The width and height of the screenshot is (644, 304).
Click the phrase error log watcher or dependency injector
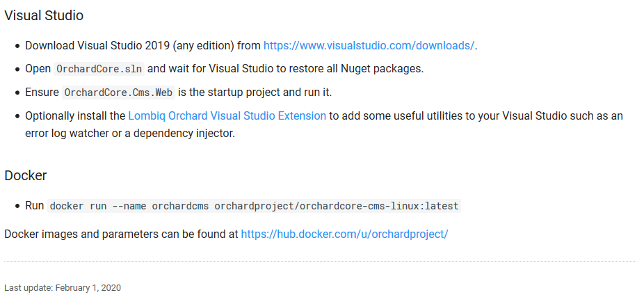coord(130,134)
